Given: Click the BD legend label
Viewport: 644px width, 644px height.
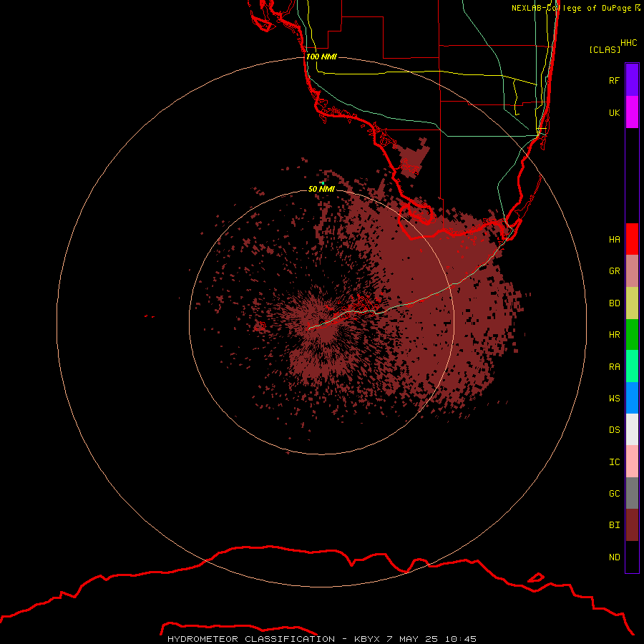Looking at the screenshot, I should (614, 303).
